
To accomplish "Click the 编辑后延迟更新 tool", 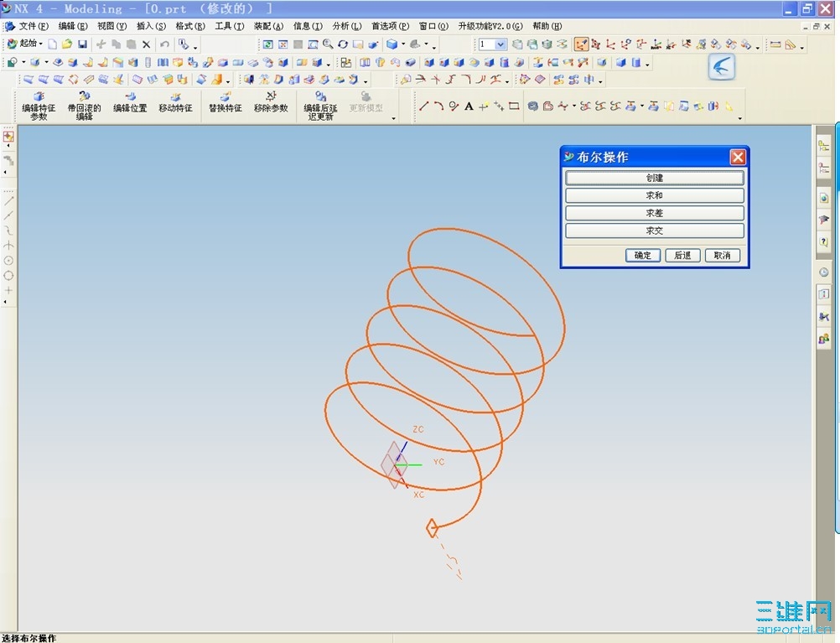I will (x=320, y=106).
